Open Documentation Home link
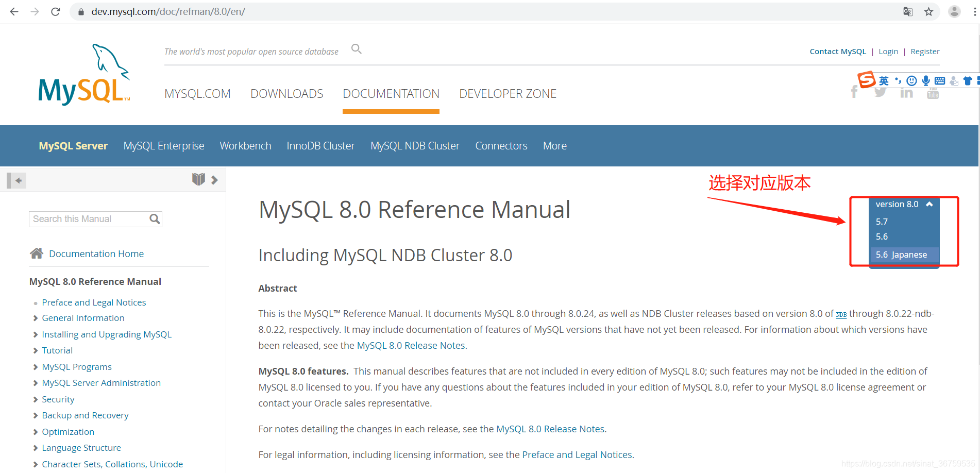Image resolution: width=980 pixels, height=473 pixels. (96, 254)
